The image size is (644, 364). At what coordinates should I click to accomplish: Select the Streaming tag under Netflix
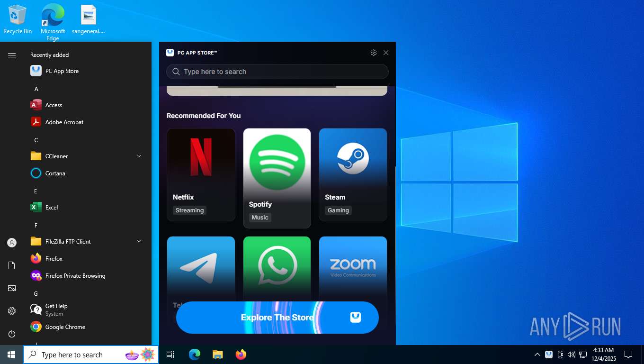click(189, 210)
